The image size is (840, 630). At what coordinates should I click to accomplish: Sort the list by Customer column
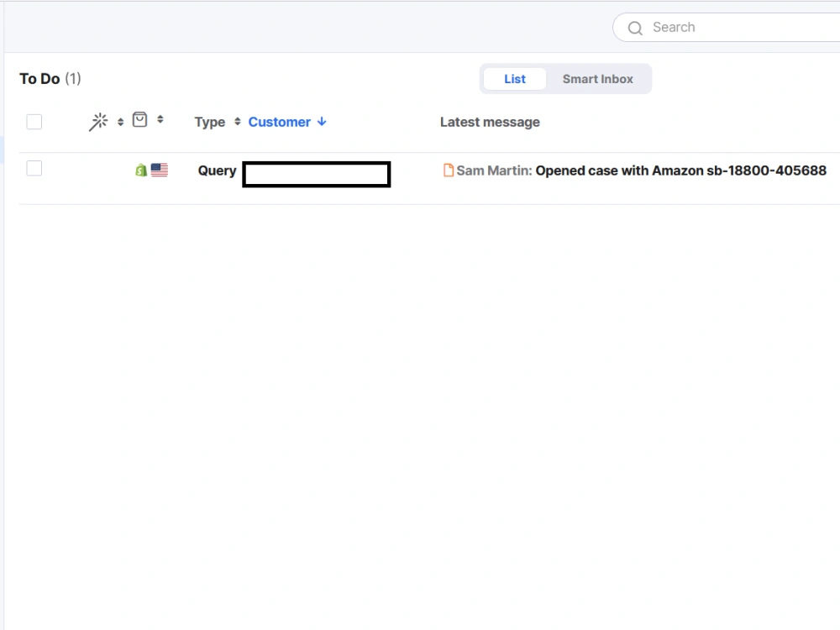click(x=279, y=122)
